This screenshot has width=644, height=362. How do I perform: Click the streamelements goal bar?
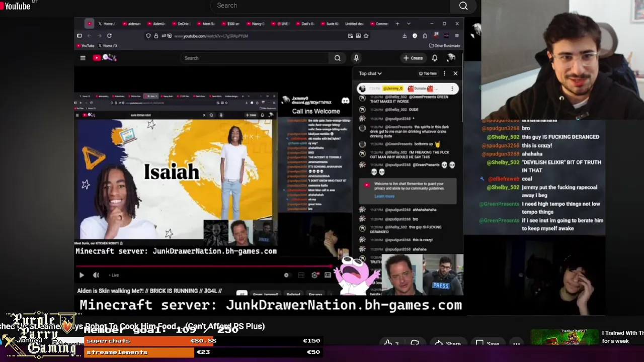point(139,352)
